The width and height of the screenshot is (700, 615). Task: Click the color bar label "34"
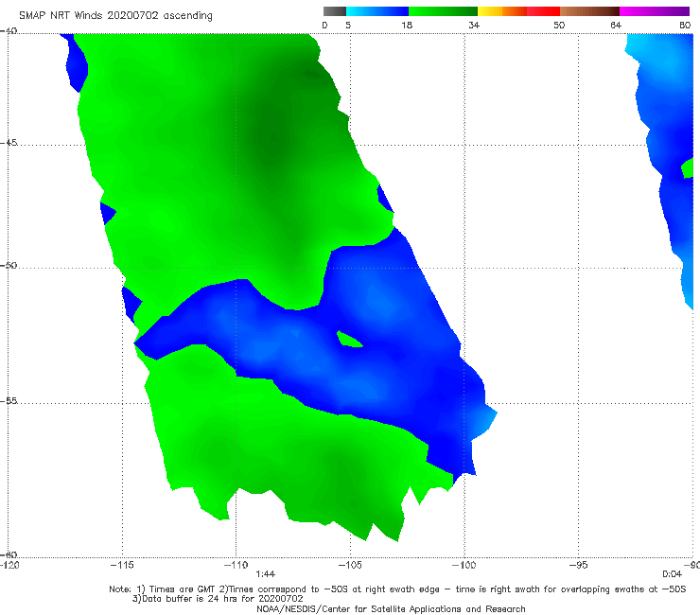[x=474, y=26]
